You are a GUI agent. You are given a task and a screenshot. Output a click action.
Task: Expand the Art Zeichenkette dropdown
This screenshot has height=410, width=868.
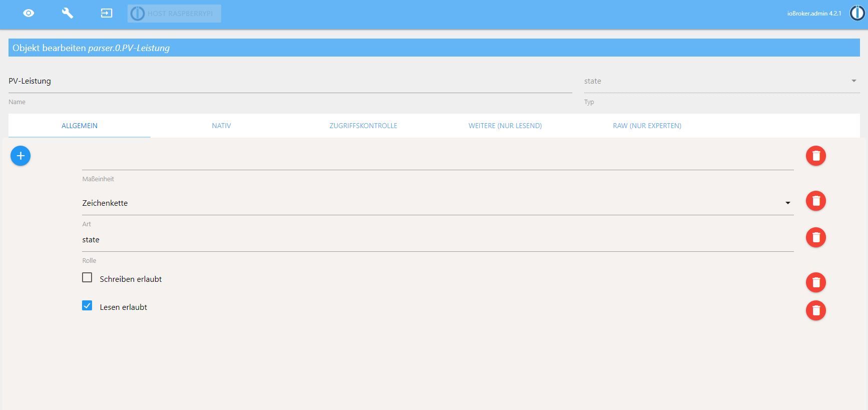coord(438,203)
